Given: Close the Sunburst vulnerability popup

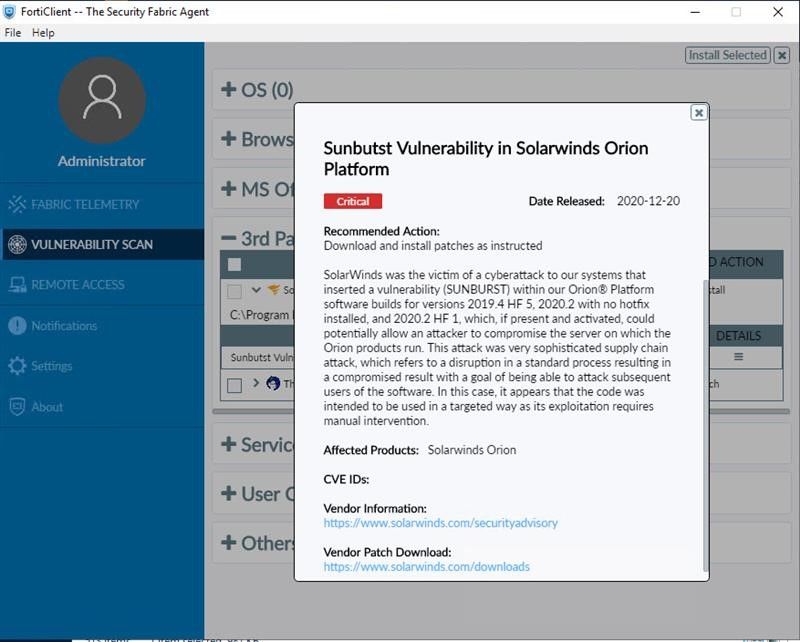Looking at the screenshot, I should (699, 113).
